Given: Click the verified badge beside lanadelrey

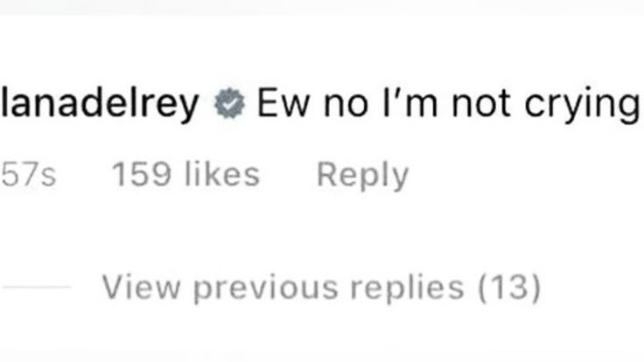Looking at the screenshot, I should [229, 104].
